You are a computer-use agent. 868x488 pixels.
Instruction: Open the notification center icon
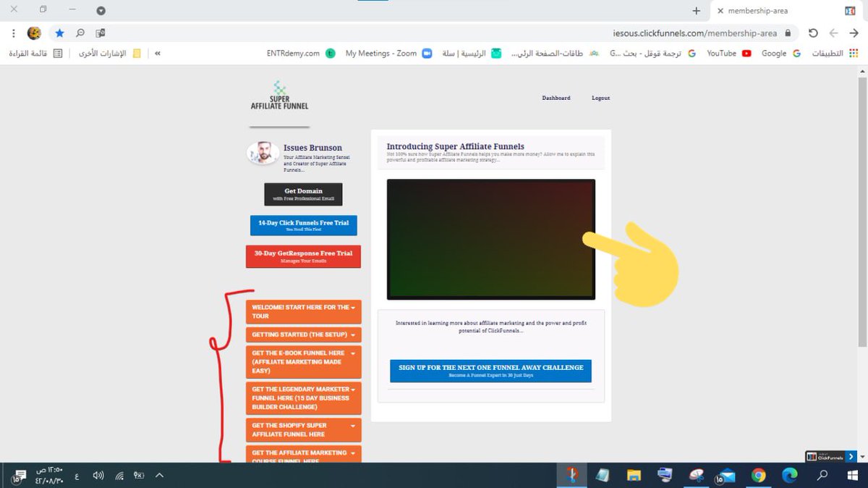click(x=17, y=476)
